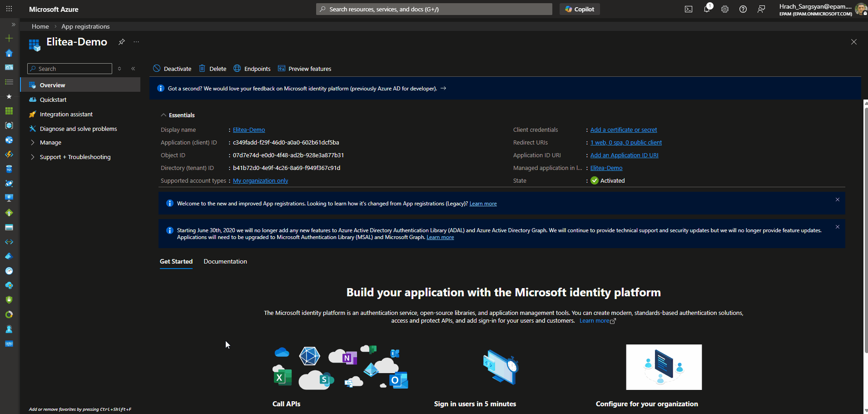Click the global search resources field
The height and width of the screenshot is (414, 868).
(434, 9)
